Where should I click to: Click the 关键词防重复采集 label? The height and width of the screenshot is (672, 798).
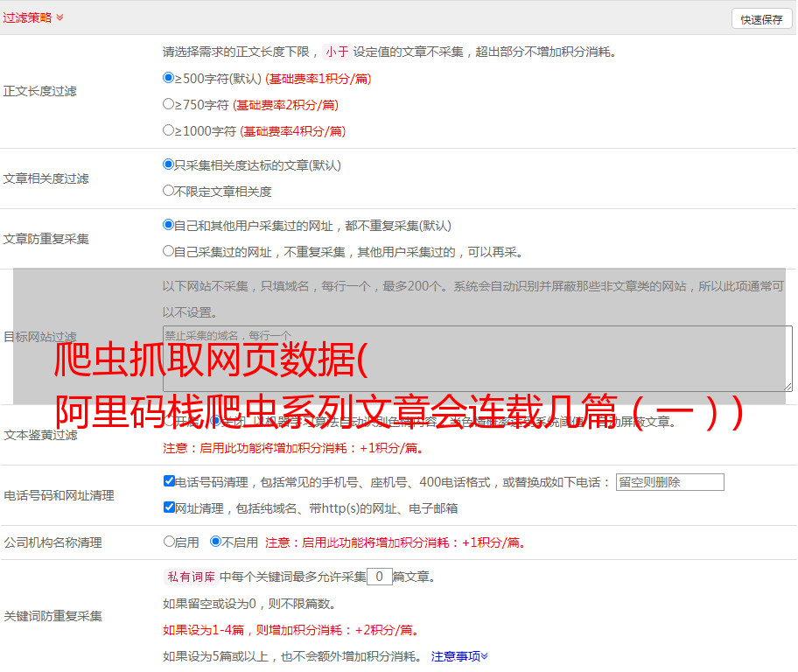tap(52, 616)
